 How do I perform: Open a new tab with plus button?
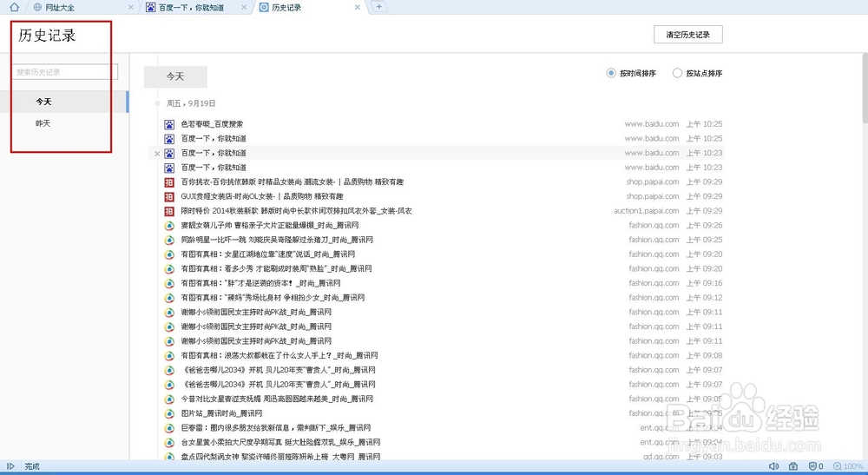pos(378,7)
